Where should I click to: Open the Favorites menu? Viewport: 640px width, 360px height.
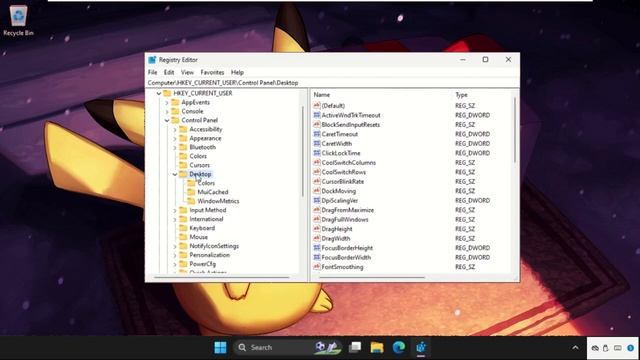pyautogui.click(x=212, y=72)
